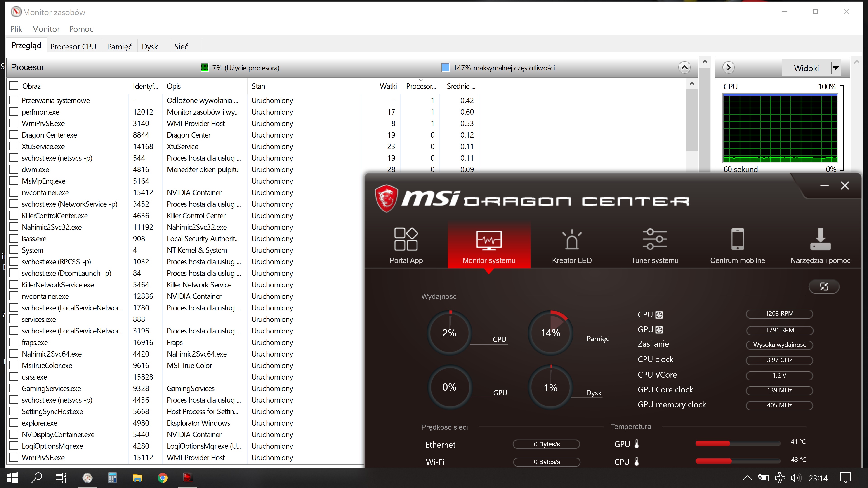The width and height of the screenshot is (868, 488).
Task: Click the blue maximum frequency indicator square
Action: (x=445, y=67)
